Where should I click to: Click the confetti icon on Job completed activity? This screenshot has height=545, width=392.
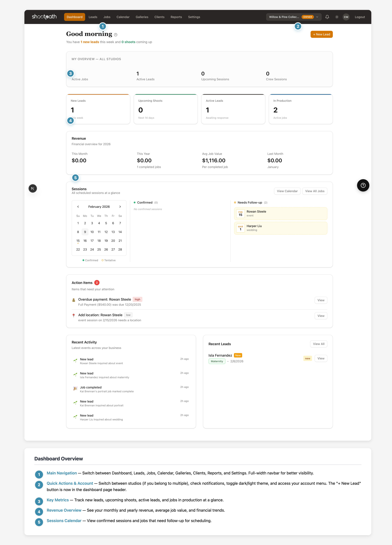(x=75, y=388)
